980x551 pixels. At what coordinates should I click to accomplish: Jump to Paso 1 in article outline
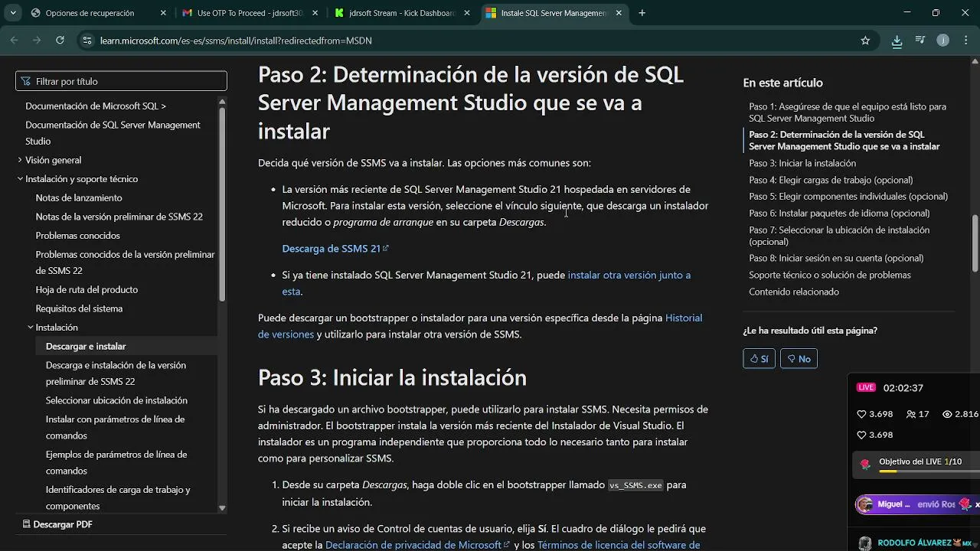[x=848, y=112]
